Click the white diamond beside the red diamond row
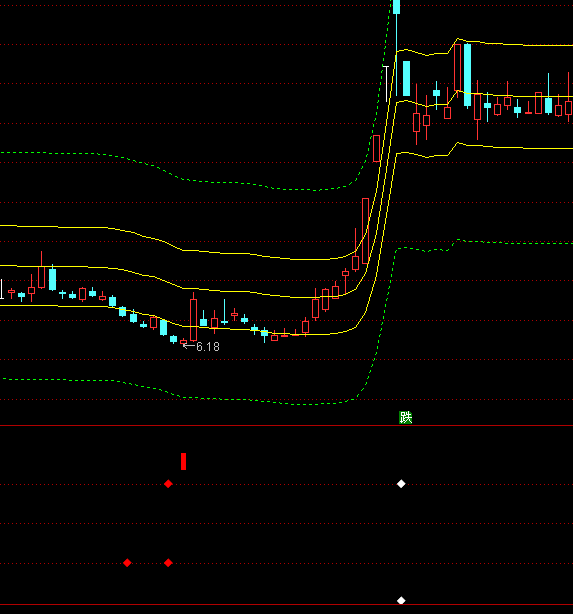Screen dimensions: 573x614 pyautogui.click(x=401, y=484)
